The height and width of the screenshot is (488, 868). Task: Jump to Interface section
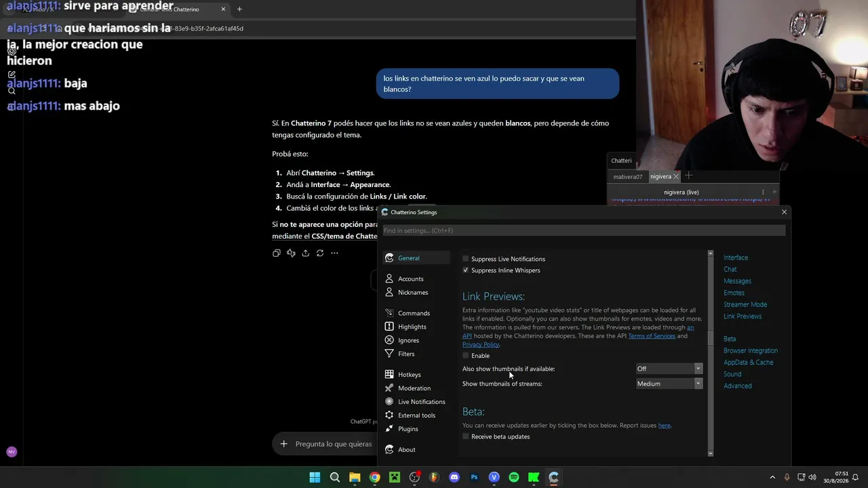[x=736, y=258]
